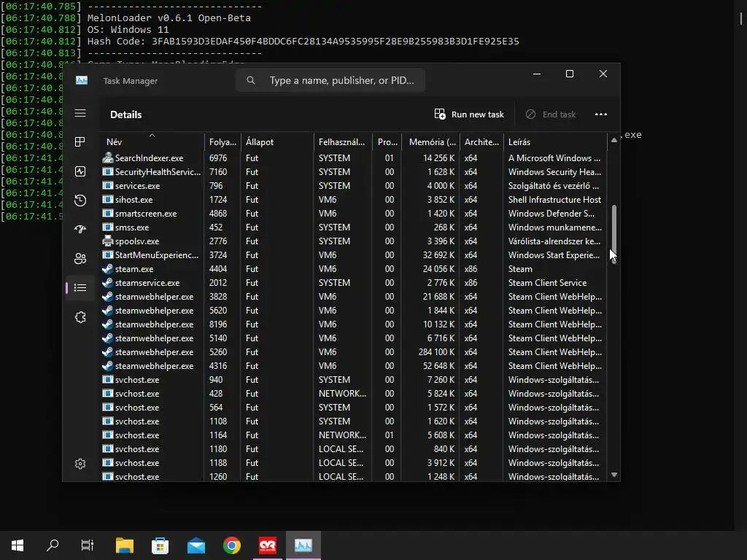Sort by the Archite... column header

point(481,142)
